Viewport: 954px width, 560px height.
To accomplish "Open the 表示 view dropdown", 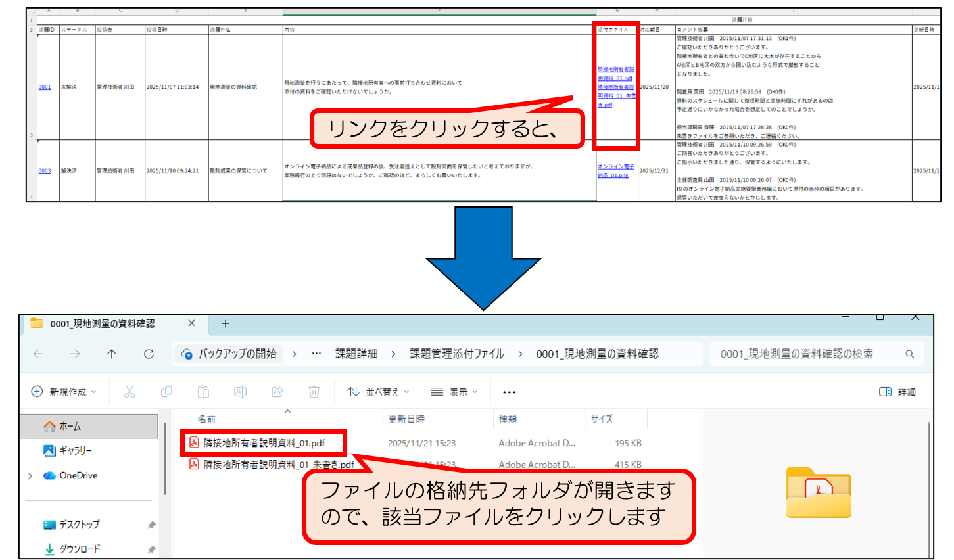I will pos(454,392).
